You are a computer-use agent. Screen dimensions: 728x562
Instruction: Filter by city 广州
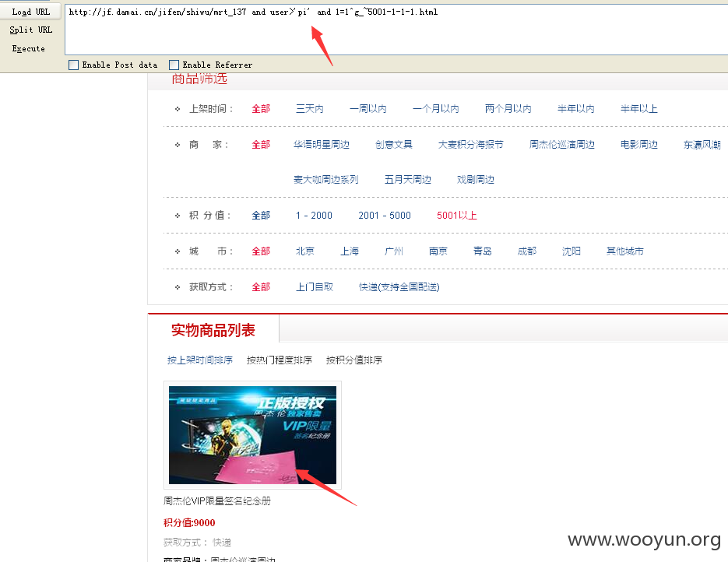(394, 251)
